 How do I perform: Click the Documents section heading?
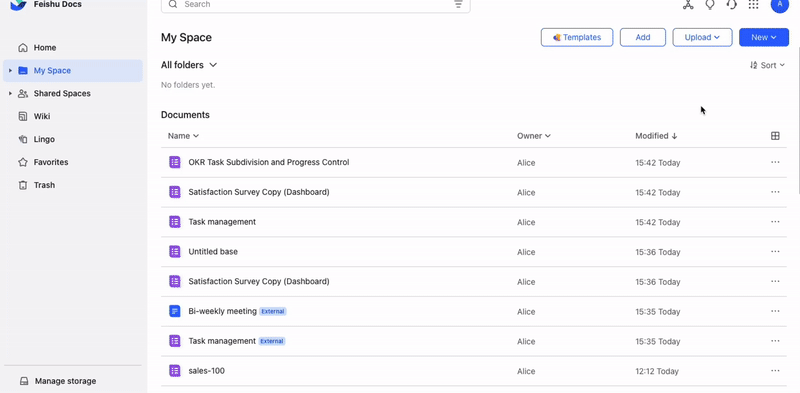[x=185, y=115]
